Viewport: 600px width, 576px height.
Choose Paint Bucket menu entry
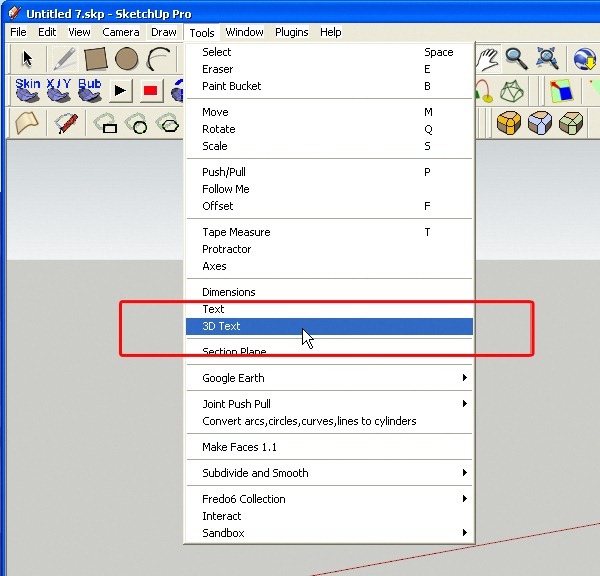(329, 86)
